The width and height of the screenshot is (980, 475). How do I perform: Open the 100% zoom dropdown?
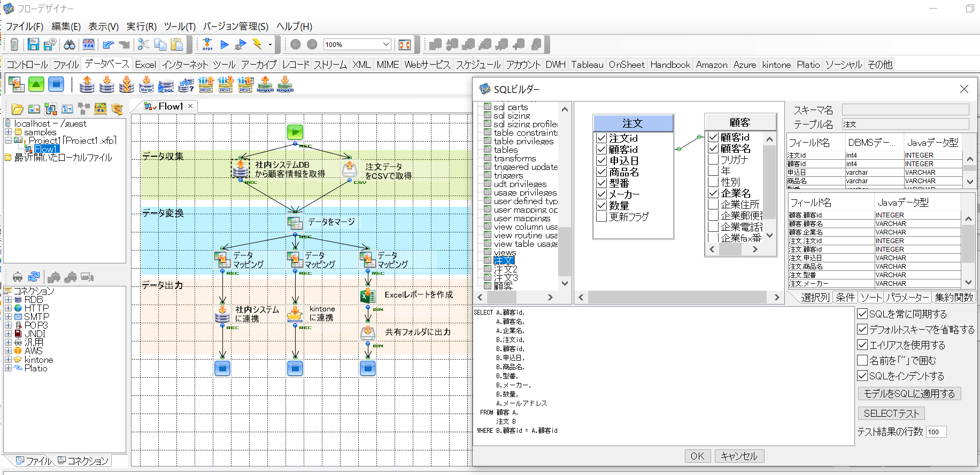[x=386, y=44]
